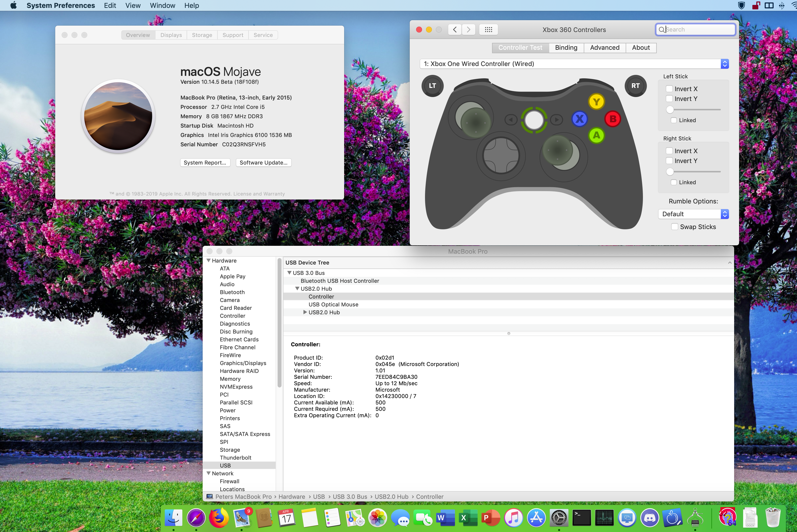Screen dimensions: 797x532
Task: Click the Search field in preferences
Action: [x=695, y=30]
